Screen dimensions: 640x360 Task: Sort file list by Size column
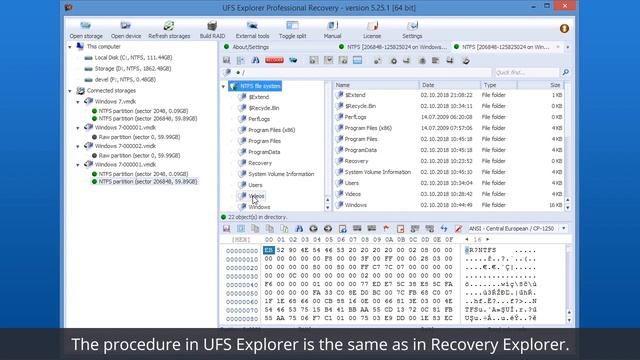coord(540,85)
